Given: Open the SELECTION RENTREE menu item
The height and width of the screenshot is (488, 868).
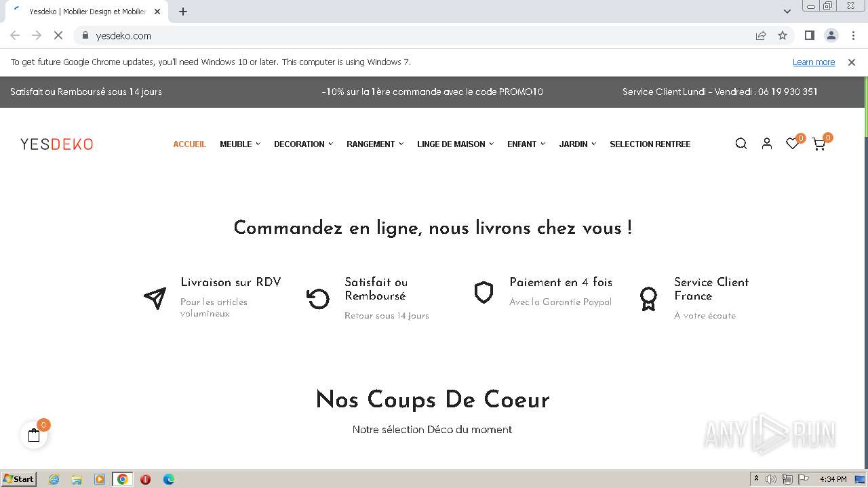Looking at the screenshot, I should (x=650, y=144).
